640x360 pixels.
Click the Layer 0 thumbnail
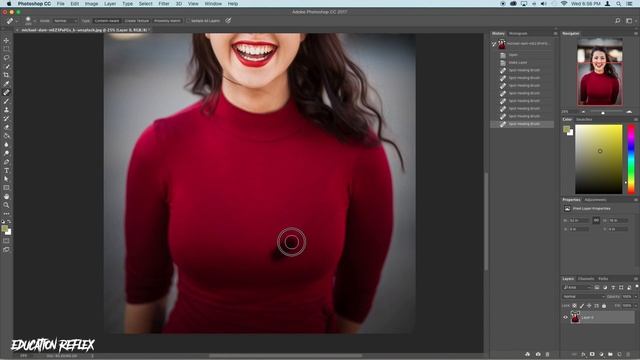[x=575, y=317]
